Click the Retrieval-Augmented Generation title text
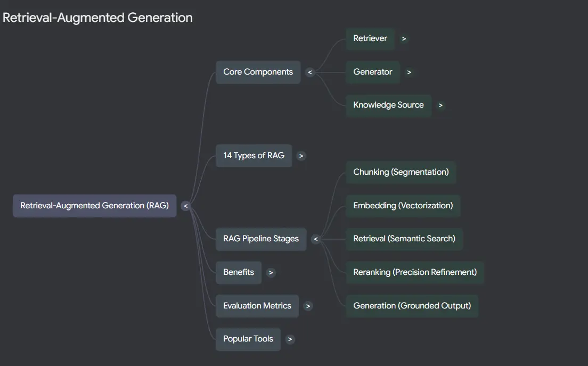 tap(97, 18)
